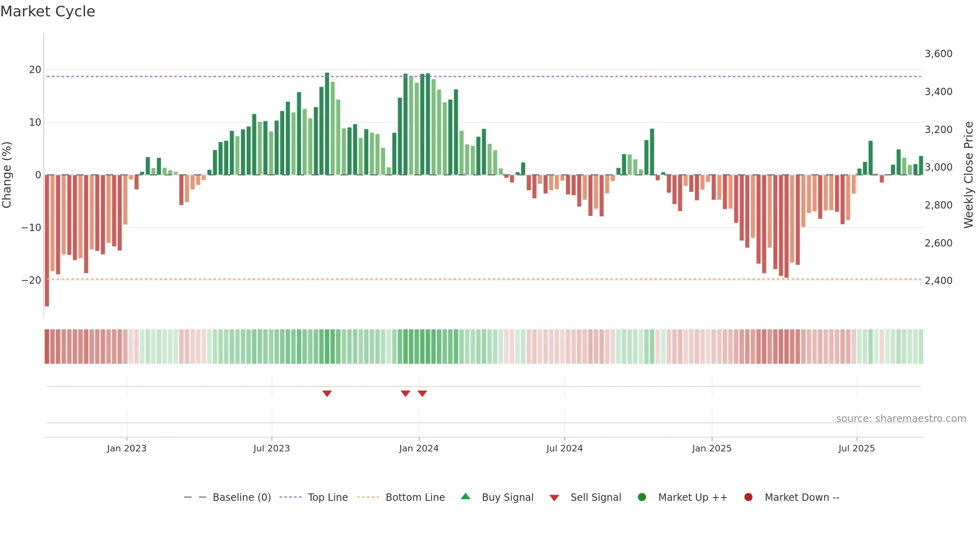Click the Jan 2023 axis label

click(x=127, y=449)
